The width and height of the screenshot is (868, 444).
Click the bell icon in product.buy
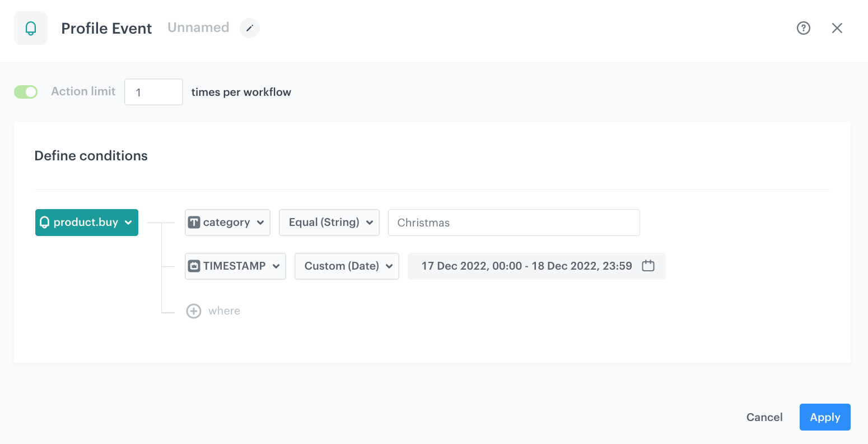pyautogui.click(x=45, y=223)
